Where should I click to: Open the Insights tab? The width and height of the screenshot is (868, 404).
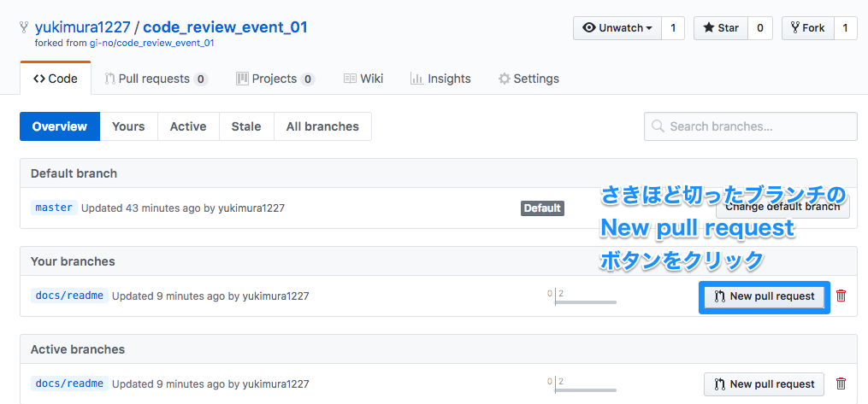tap(440, 79)
